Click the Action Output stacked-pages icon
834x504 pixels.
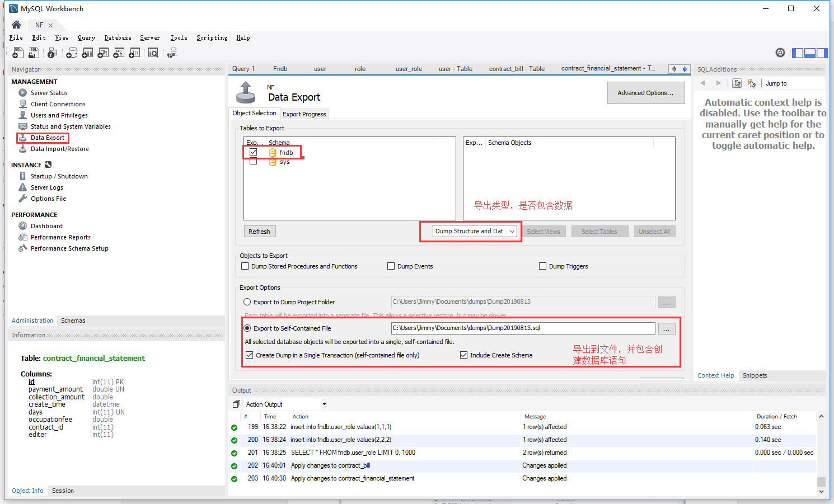click(x=236, y=404)
